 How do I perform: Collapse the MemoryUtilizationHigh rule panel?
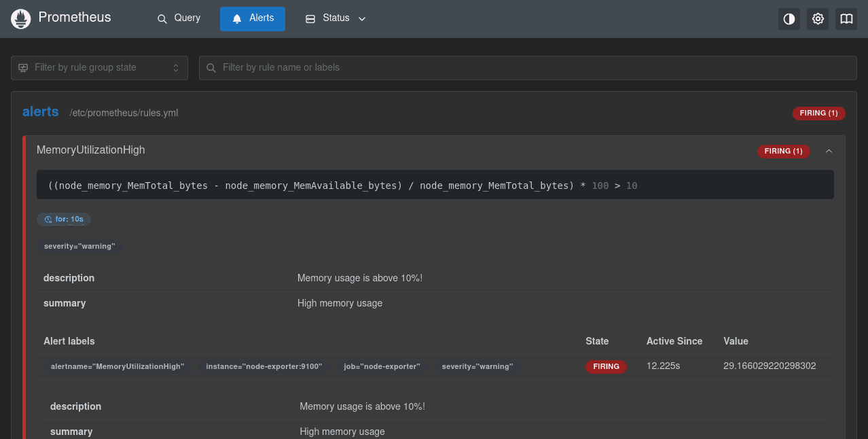829,151
